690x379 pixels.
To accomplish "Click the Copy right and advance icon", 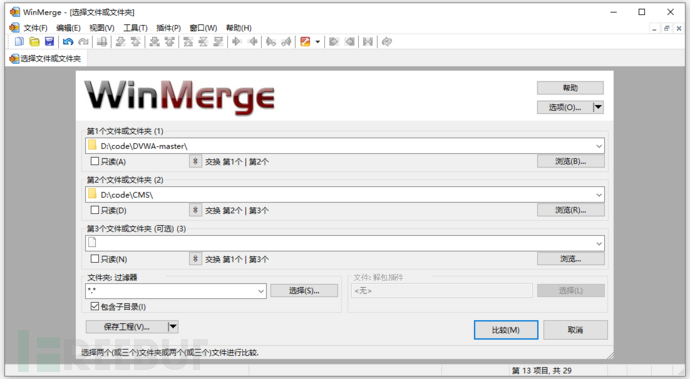I will (x=271, y=42).
